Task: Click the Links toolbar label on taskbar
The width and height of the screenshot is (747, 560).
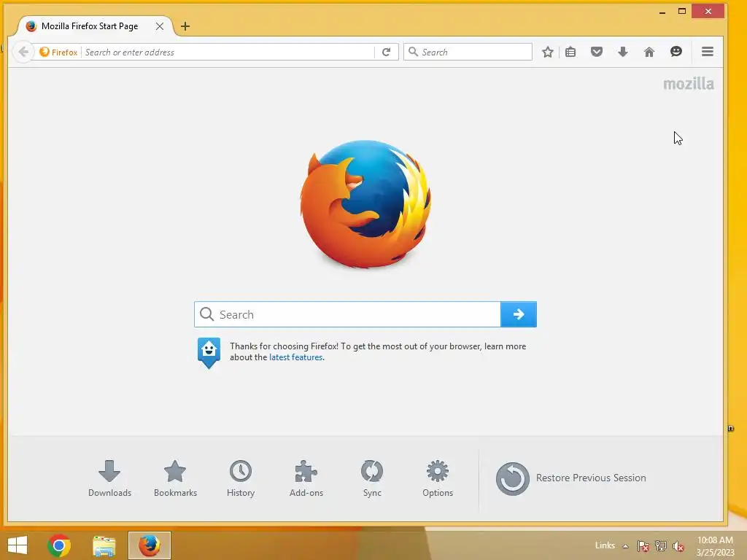Action: tap(605, 545)
